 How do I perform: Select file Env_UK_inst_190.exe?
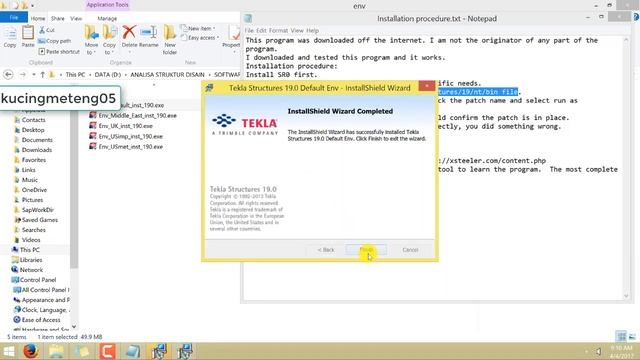pyautogui.click(x=125, y=126)
